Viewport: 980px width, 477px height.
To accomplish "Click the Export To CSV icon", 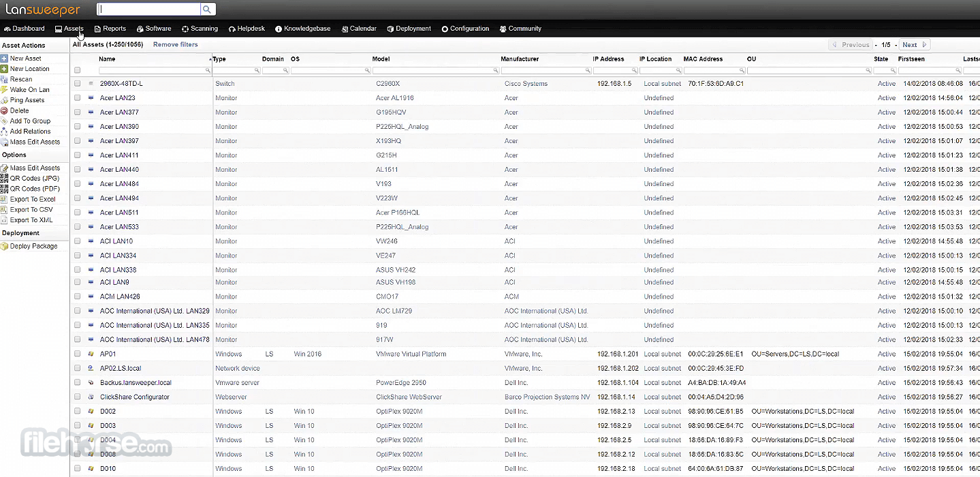I will click(x=4, y=210).
